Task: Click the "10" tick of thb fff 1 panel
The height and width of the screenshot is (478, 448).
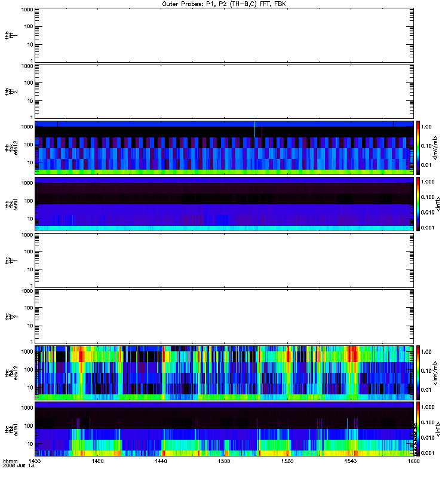Action: pyautogui.click(x=30, y=44)
